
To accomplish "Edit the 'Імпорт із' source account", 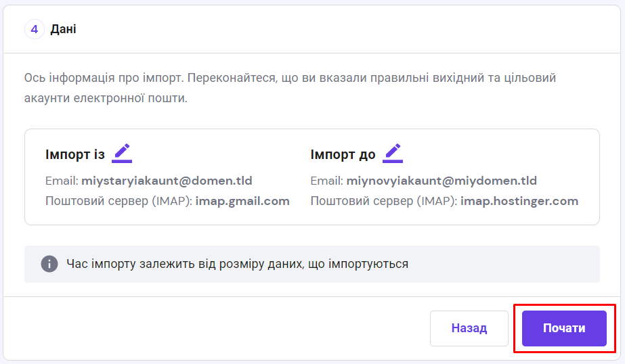I will pyautogui.click(x=122, y=154).
